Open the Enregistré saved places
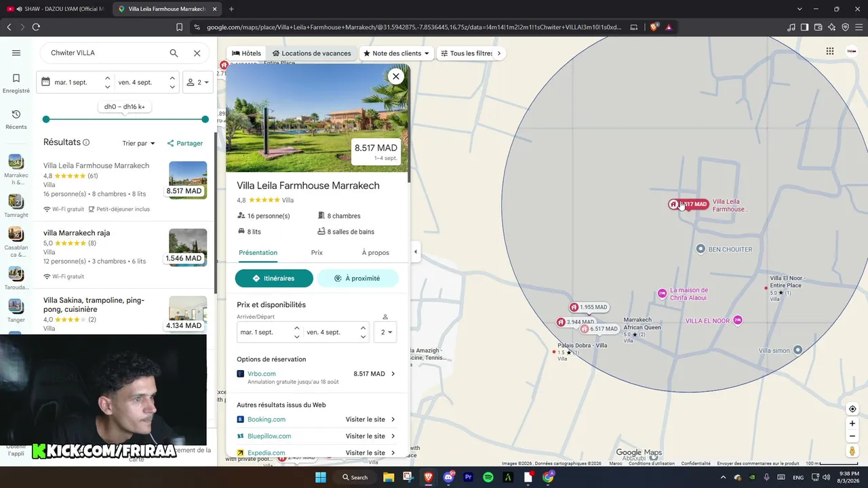 16,83
